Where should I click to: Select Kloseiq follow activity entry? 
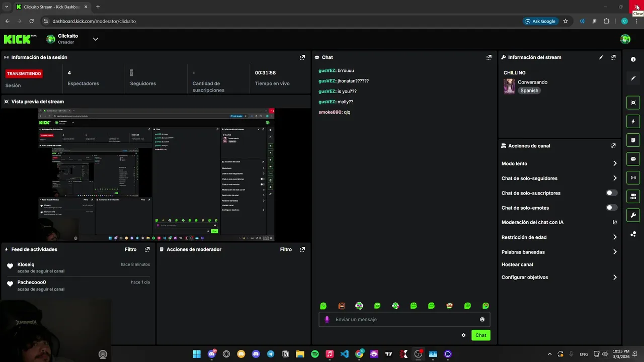pos(78,267)
